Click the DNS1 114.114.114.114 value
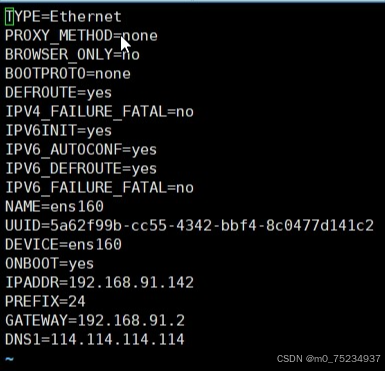Viewport: 385px width, 371px height. (117, 340)
